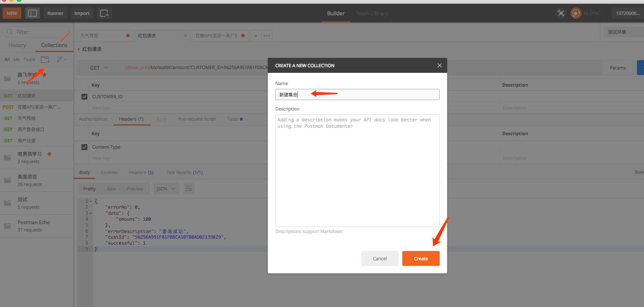The image size is (644, 307).
Task: Click the new collection folder icon
Action: tap(45, 59)
